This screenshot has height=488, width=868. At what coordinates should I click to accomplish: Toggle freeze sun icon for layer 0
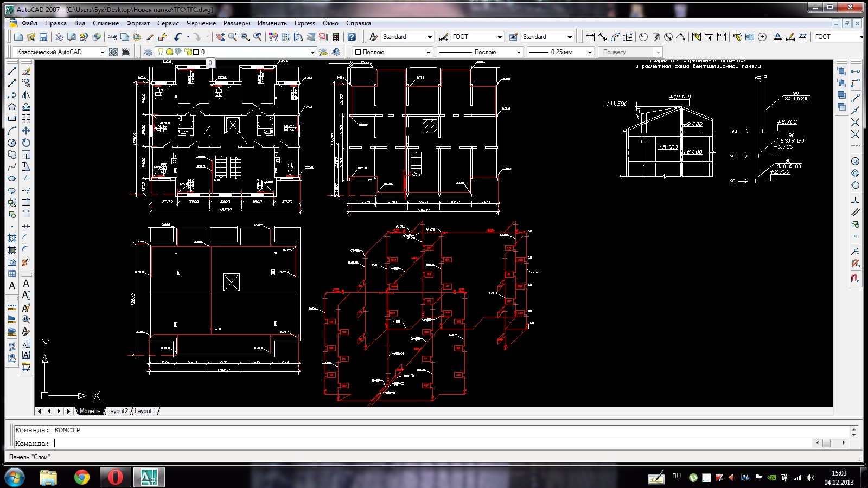pyautogui.click(x=169, y=52)
